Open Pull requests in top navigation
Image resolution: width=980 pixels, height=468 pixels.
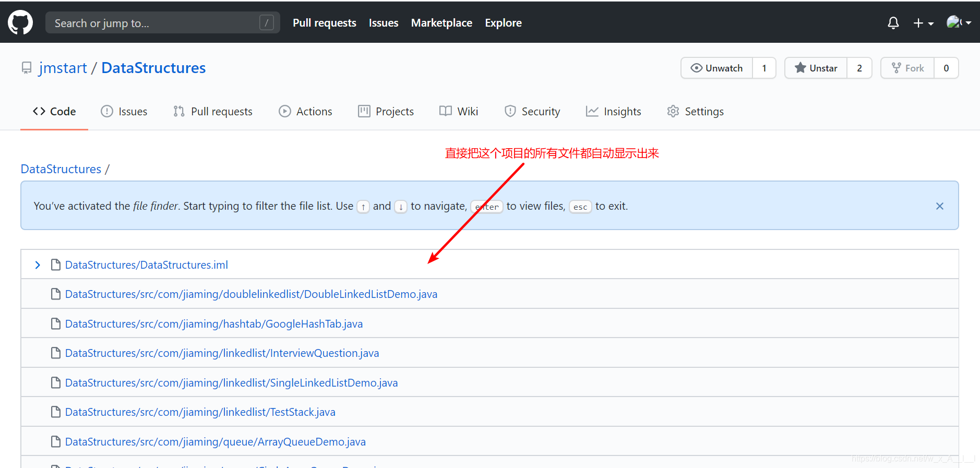[x=325, y=23]
